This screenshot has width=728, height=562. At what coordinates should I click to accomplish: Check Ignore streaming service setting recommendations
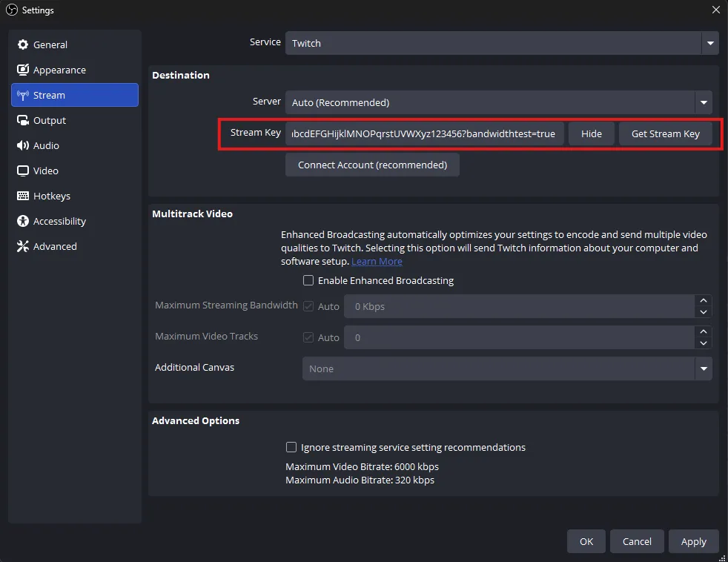[x=291, y=448]
